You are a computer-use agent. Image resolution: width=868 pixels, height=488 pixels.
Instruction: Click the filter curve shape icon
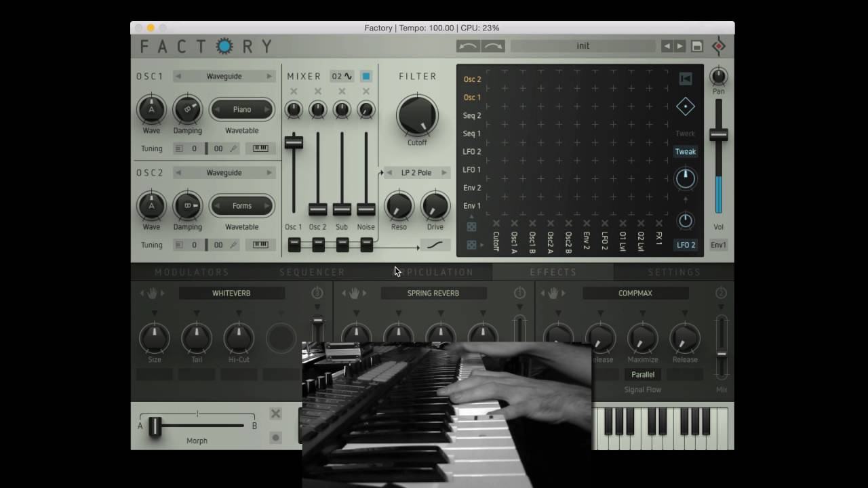435,245
